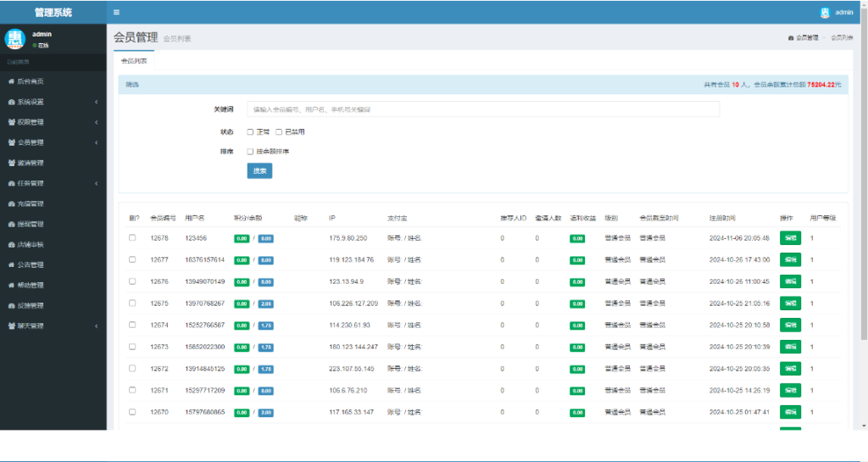Click the 邀请管理 users icon in sidebar
The height and width of the screenshot is (462, 868).
(x=11, y=163)
